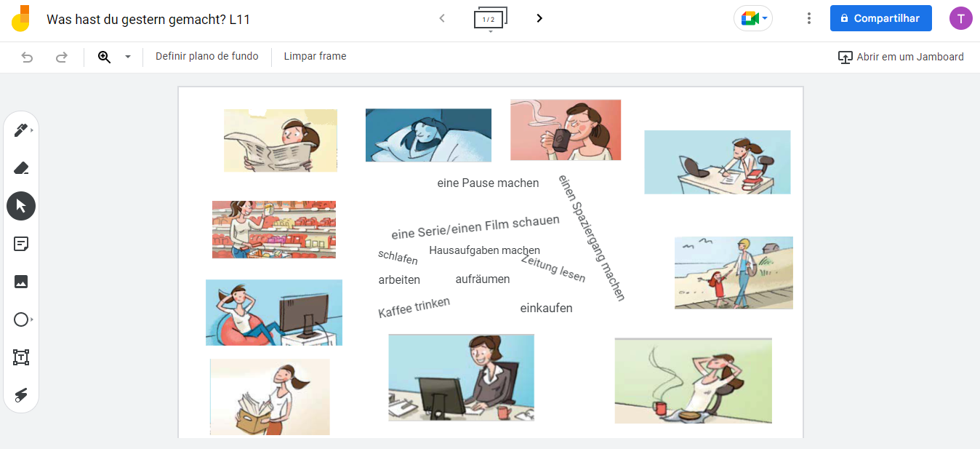Select the sleeping woman image
980x449 pixels.
(428, 135)
